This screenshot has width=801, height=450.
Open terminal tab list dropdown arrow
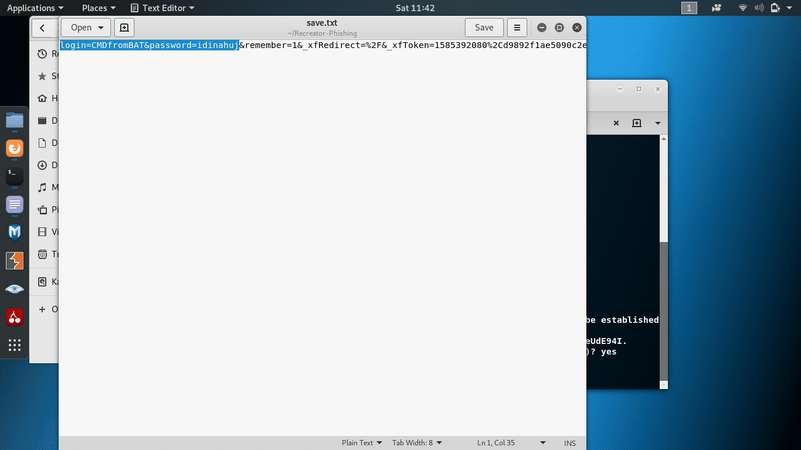coord(657,123)
